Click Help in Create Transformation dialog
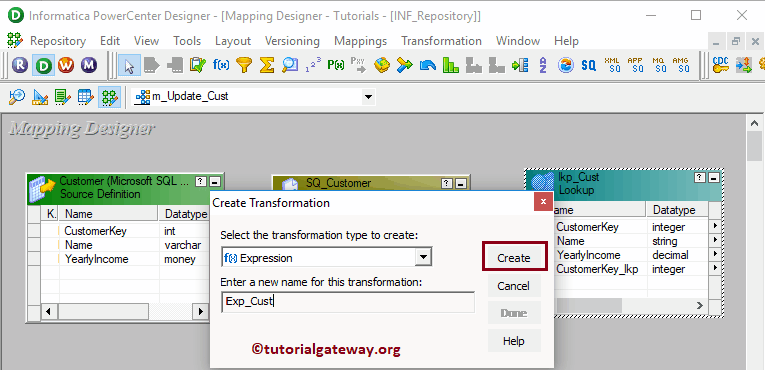 (514, 341)
